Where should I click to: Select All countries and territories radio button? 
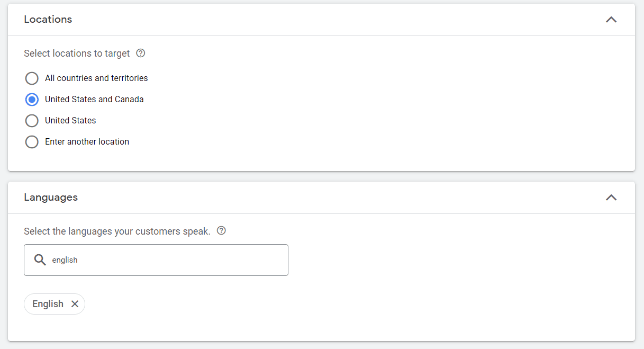32,78
